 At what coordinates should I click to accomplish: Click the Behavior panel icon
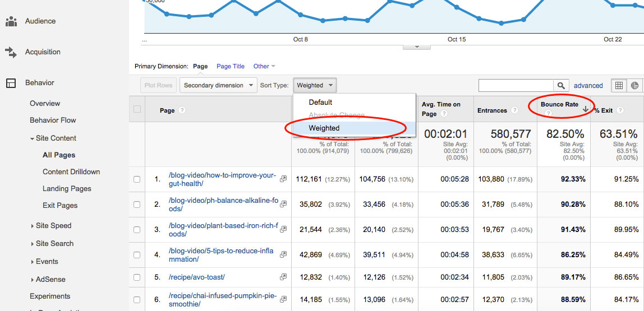pos(11,83)
